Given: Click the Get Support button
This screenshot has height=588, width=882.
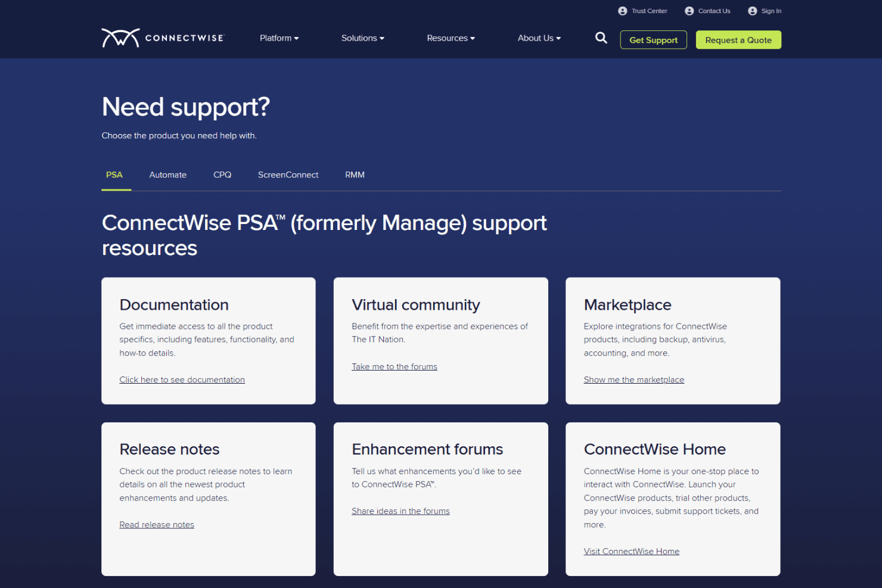Looking at the screenshot, I should [x=653, y=40].
